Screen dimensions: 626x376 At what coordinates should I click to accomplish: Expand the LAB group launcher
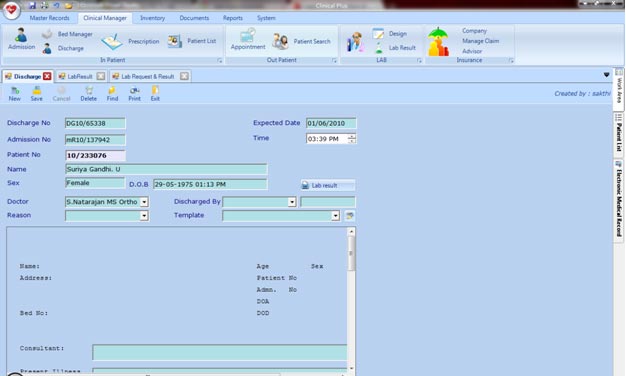419,60
